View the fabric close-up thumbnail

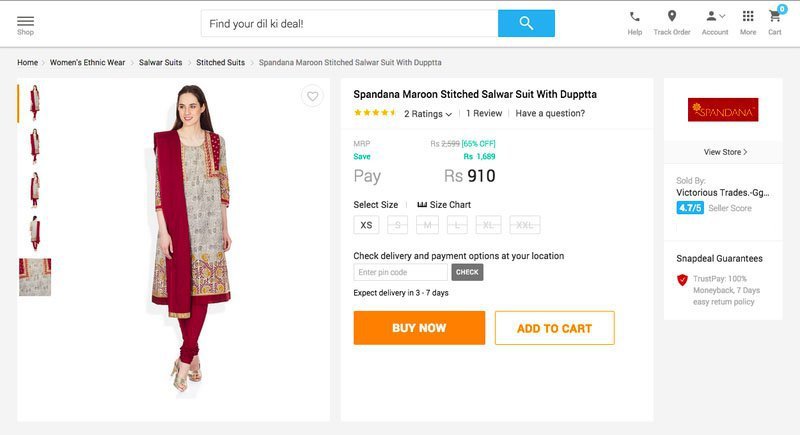point(35,277)
